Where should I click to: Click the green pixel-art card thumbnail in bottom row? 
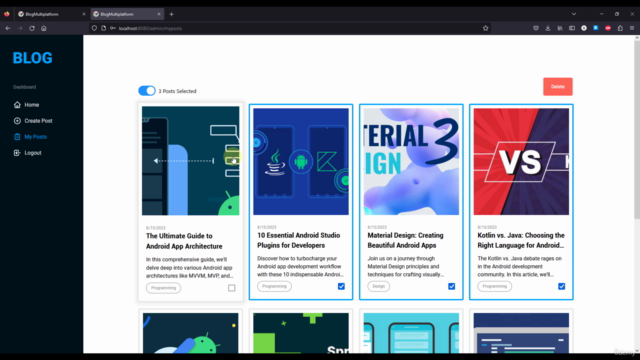(301, 333)
